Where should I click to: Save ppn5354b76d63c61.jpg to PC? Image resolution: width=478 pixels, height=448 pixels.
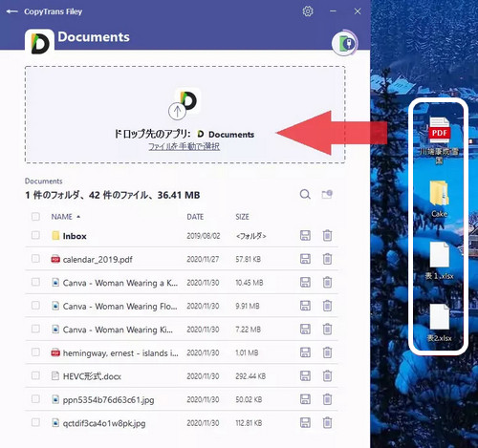click(305, 399)
